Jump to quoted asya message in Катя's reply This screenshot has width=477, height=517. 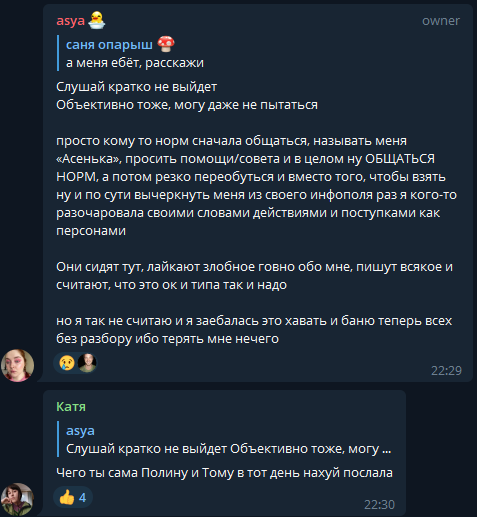click(225, 439)
